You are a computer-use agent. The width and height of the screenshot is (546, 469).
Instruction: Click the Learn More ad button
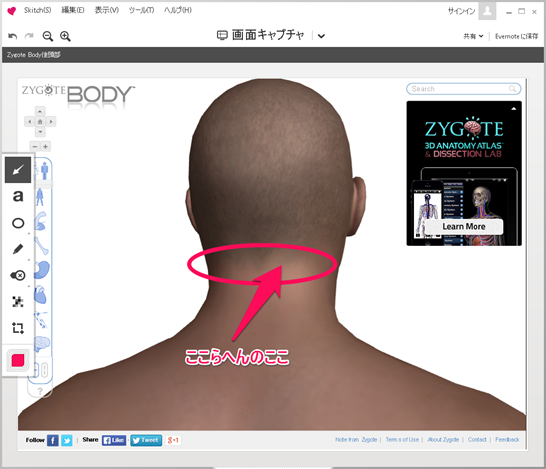tap(463, 227)
